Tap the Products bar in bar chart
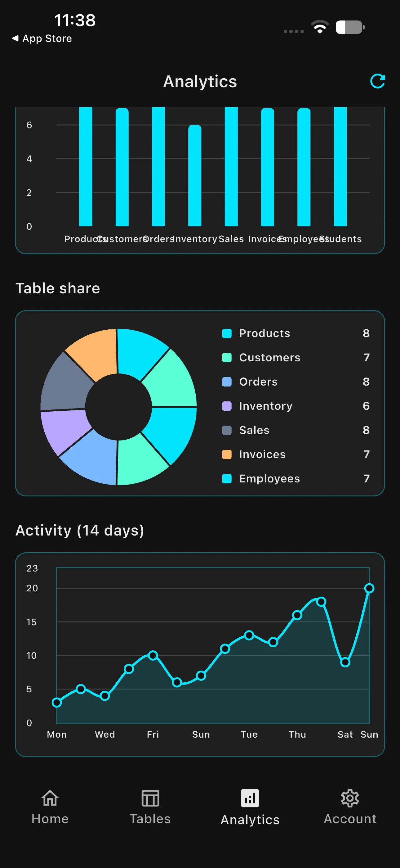 (86, 167)
